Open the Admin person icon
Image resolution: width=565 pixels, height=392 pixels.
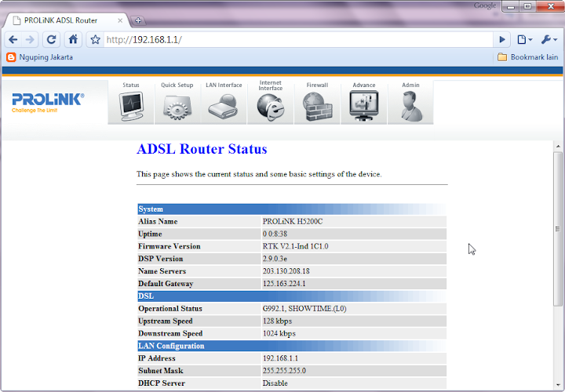click(x=411, y=107)
